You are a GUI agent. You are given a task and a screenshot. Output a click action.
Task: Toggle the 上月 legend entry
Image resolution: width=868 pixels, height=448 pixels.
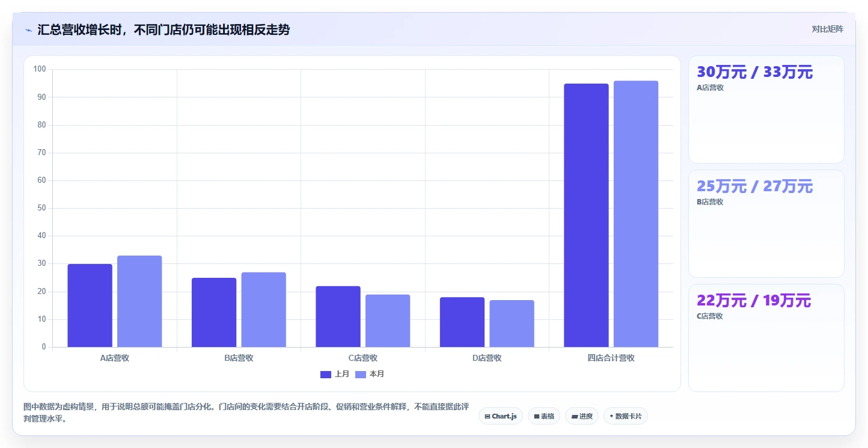coord(335,374)
